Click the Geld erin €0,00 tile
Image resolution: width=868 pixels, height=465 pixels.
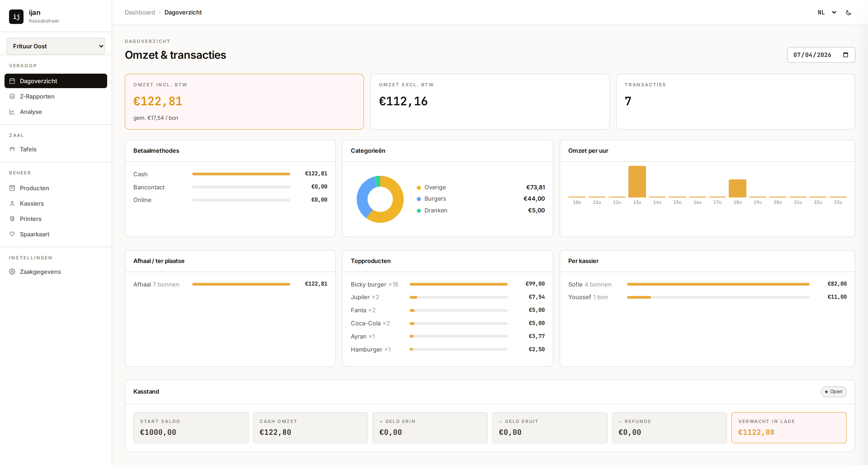[x=430, y=427]
